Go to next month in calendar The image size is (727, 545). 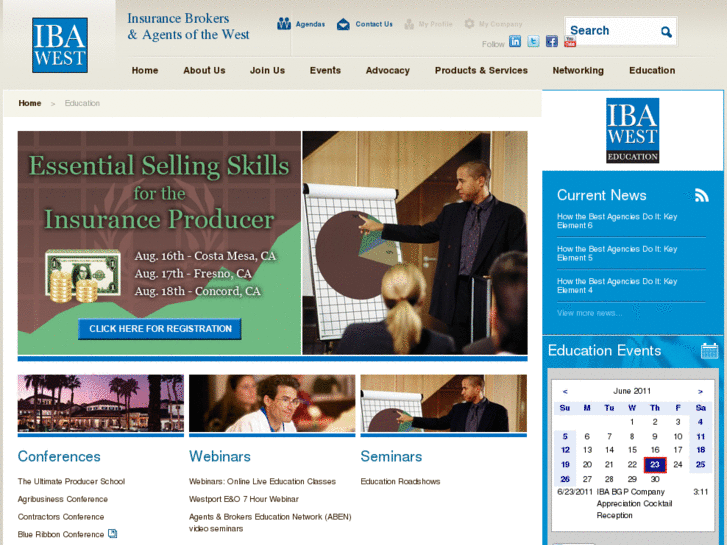pyautogui.click(x=700, y=391)
